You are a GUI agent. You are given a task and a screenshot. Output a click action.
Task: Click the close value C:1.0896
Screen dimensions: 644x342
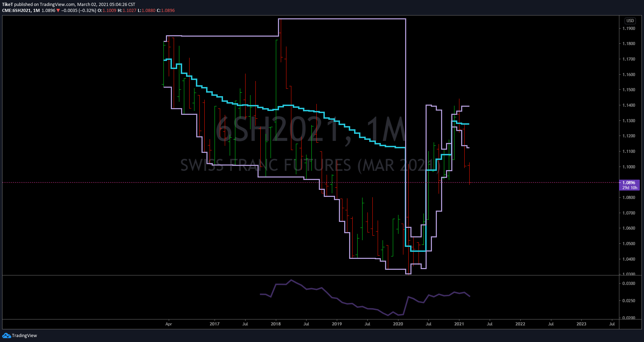pos(166,11)
